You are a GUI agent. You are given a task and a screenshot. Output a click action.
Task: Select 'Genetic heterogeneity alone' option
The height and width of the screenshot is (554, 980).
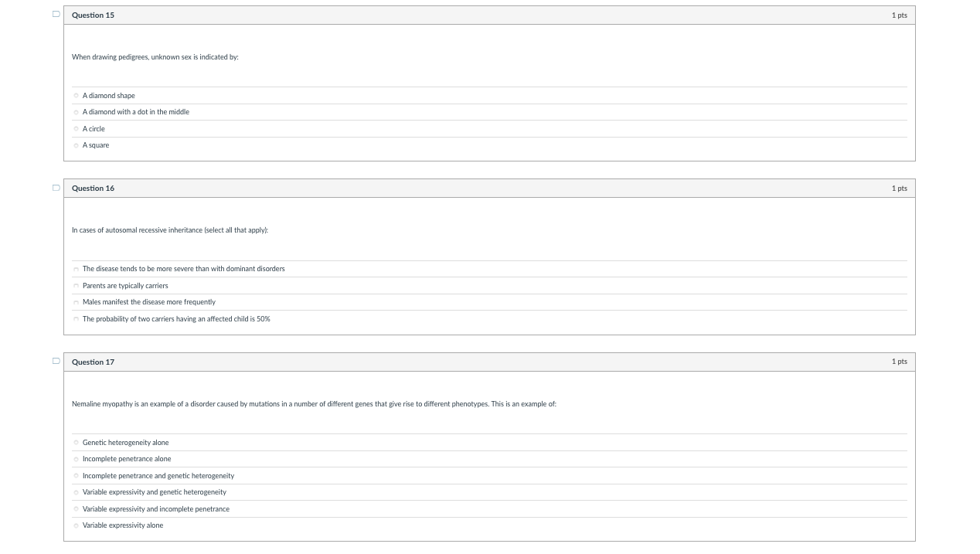[77, 443]
